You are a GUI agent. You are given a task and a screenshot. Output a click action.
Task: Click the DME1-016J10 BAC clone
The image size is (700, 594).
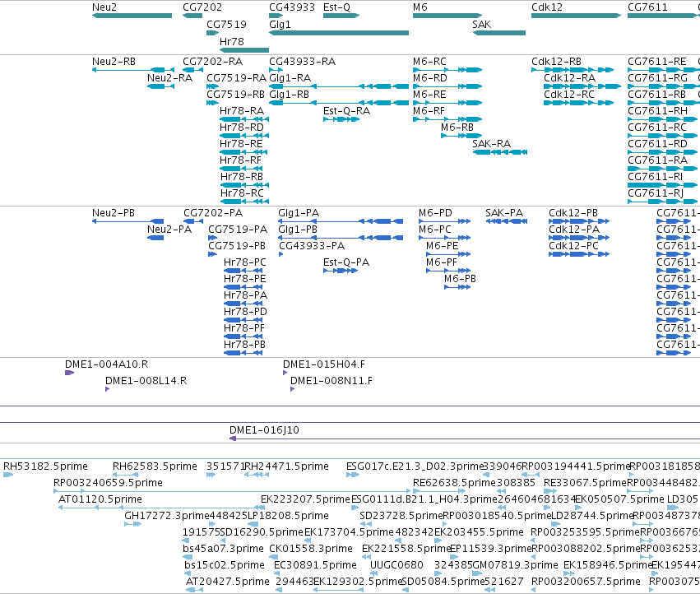[465, 439]
